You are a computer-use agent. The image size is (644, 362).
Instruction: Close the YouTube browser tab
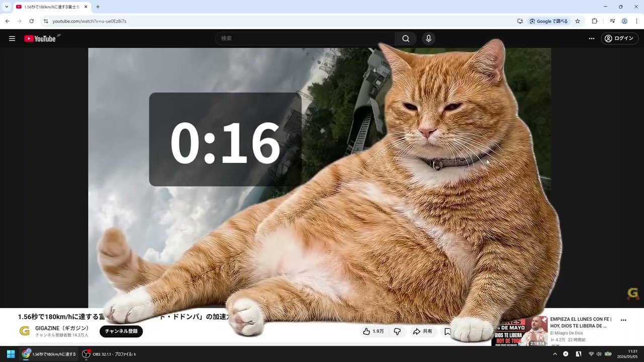(x=86, y=7)
